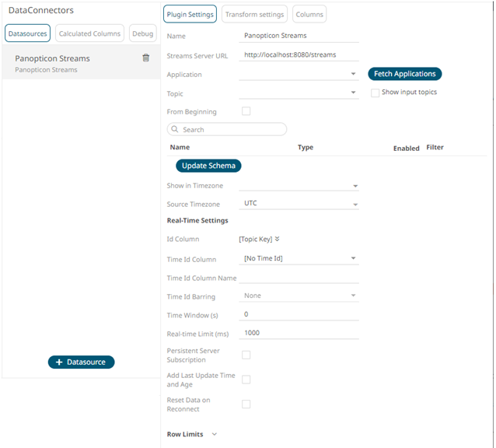Expand the Row Limits section
Viewport: 496px width, 448px height.
pos(215,435)
